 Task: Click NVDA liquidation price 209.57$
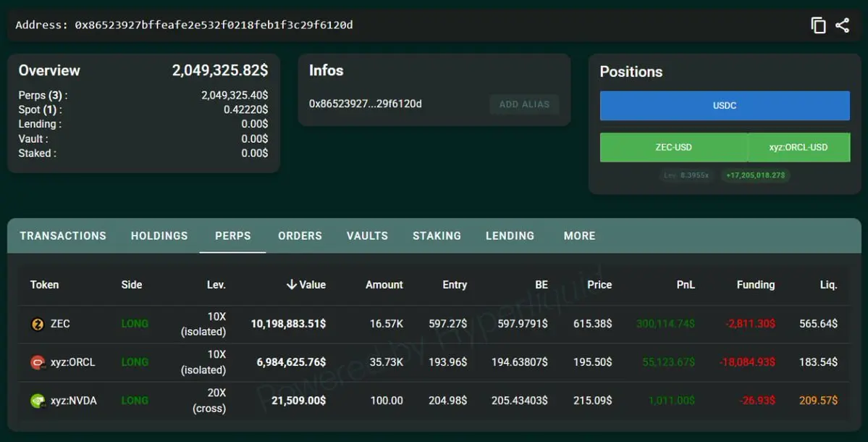point(818,401)
